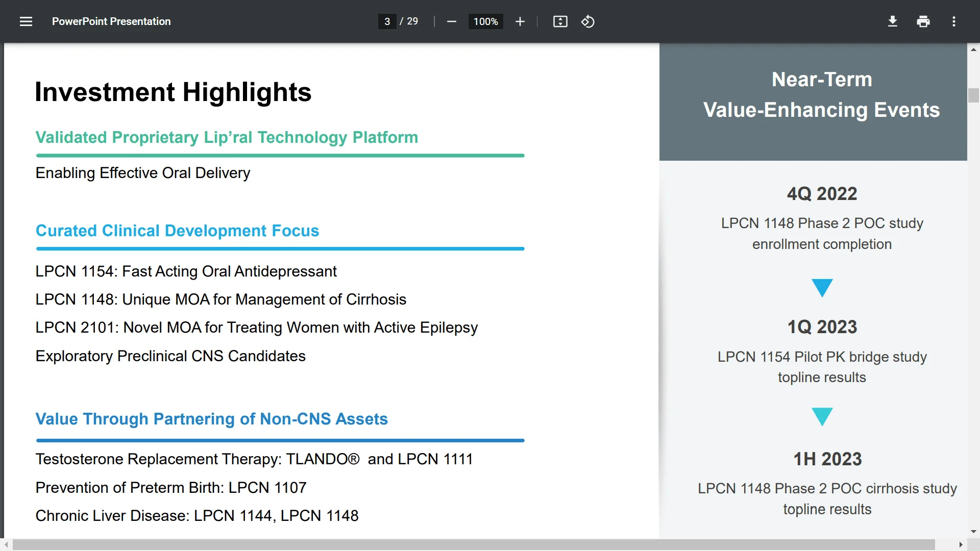Click LPCN 1154 Fast Acting Oral Antidepressant line

[x=186, y=271]
